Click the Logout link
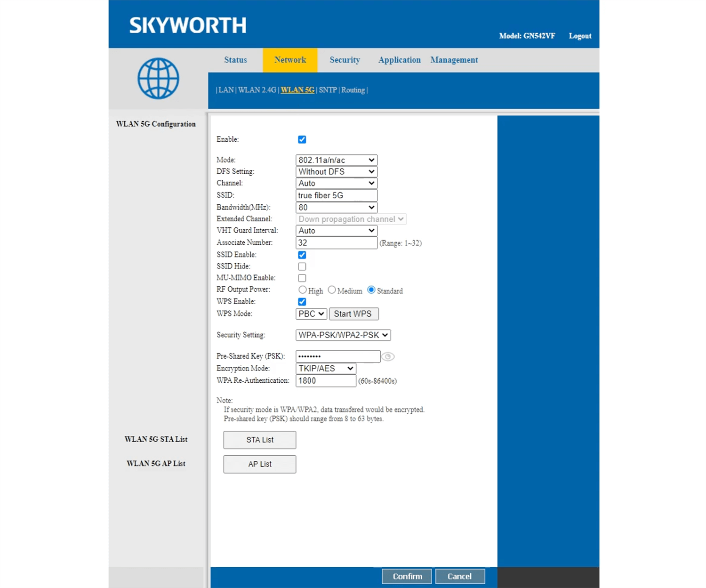The image size is (706, 588). [x=580, y=36]
